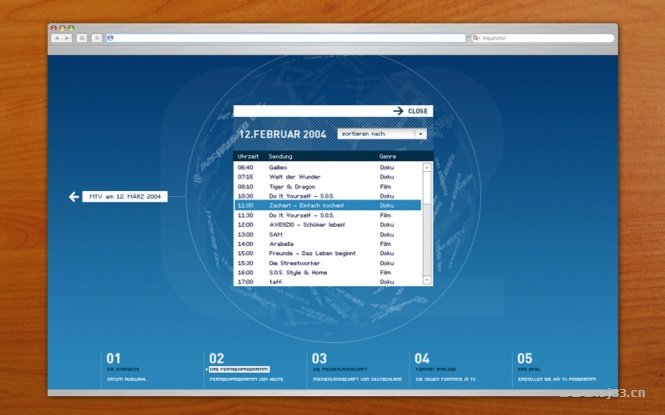Click the plus add-bookmark button in toolbar
Image resolution: width=665 pixels, height=415 pixels.
click(x=96, y=38)
